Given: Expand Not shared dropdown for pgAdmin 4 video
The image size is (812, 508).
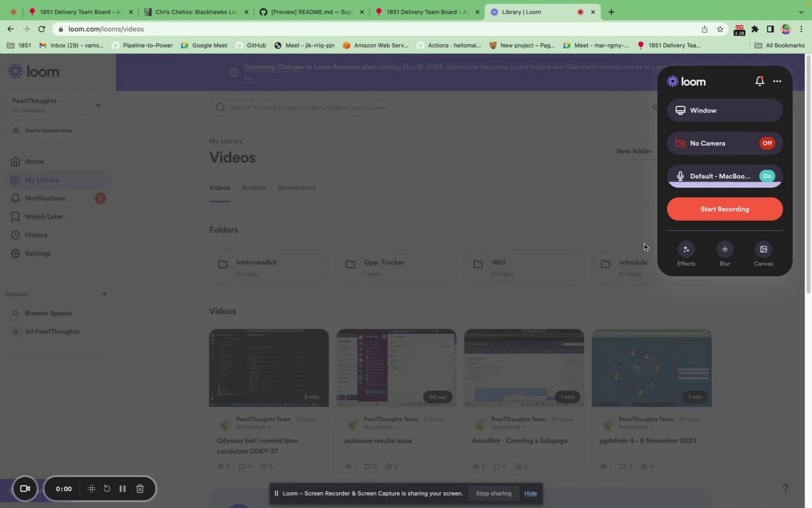Looking at the screenshot, I should click(636, 427).
